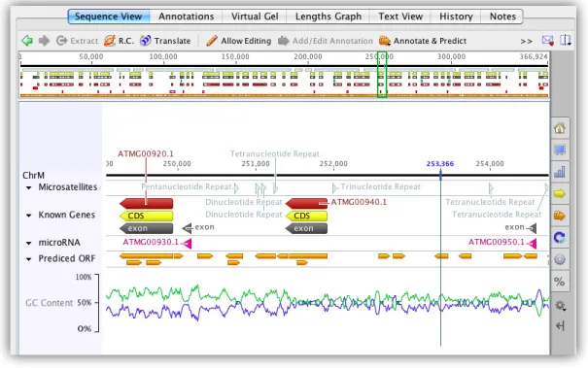Screen dimensions: 588x368
Task: Enable Allow Editing with pencil icon
Action: click(238, 41)
